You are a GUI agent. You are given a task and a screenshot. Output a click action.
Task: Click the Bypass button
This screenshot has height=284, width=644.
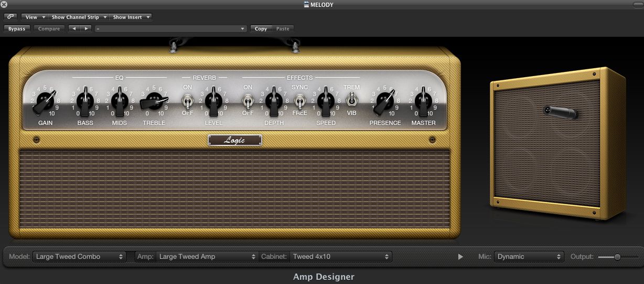(17, 29)
